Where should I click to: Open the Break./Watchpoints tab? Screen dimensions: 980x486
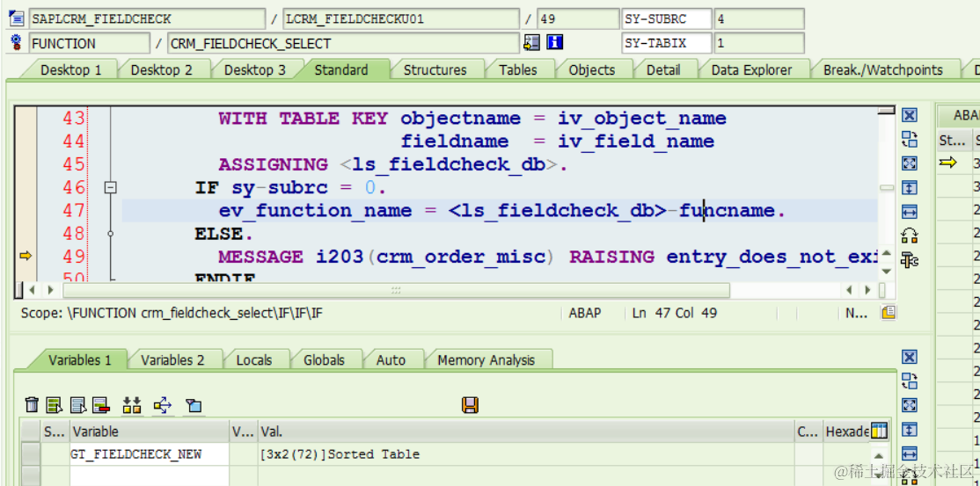coord(883,70)
